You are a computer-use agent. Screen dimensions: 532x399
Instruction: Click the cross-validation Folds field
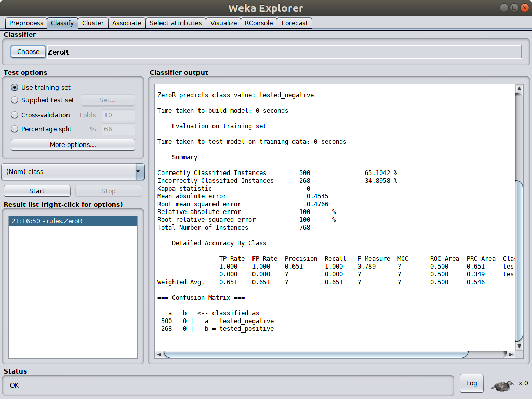click(x=118, y=115)
